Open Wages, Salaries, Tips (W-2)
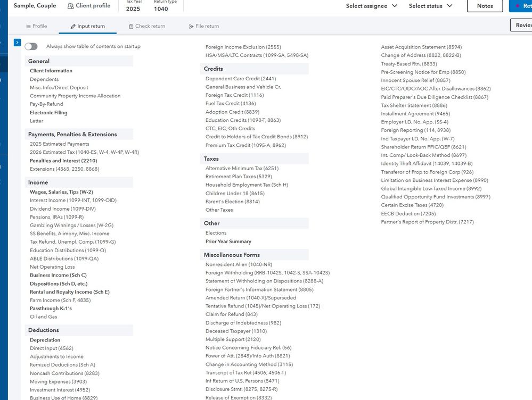This screenshot has height=400, width=532. [x=61, y=192]
